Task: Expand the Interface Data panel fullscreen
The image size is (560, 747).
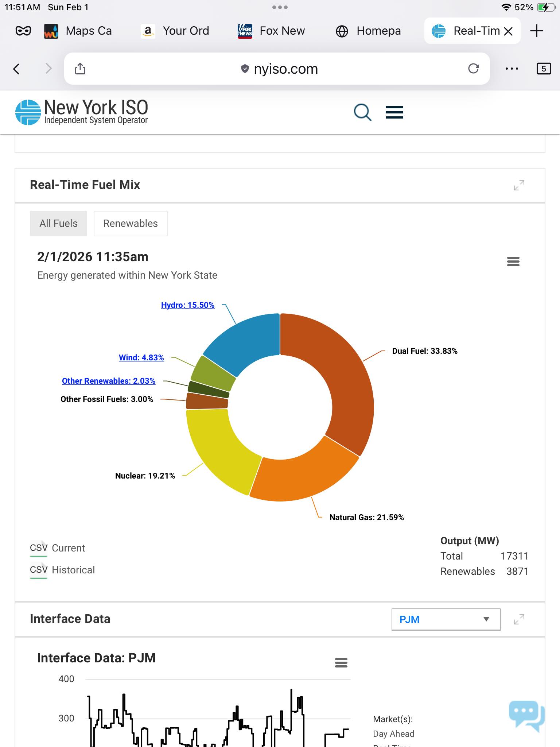Action: (519, 619)
